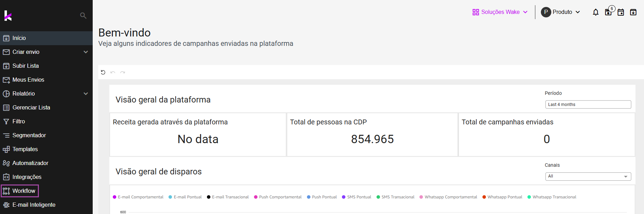
Task: Toggle E-mail Comportamental legend series
Action: [138, 197]
